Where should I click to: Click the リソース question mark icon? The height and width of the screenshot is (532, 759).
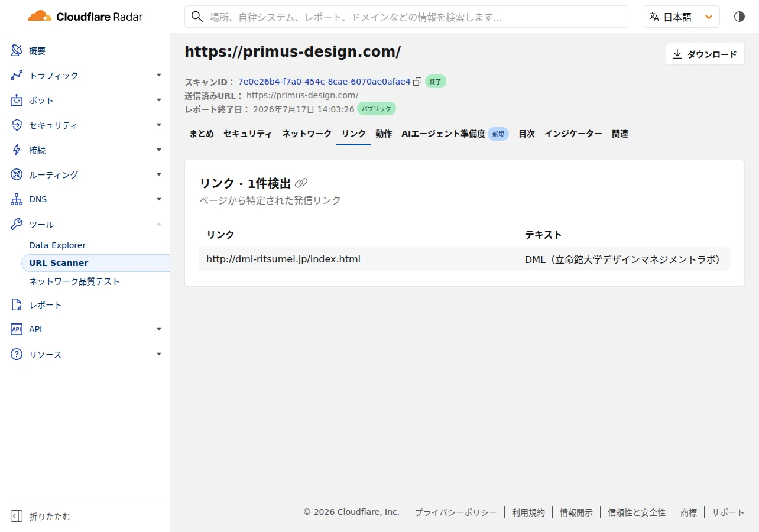(17, 355)
